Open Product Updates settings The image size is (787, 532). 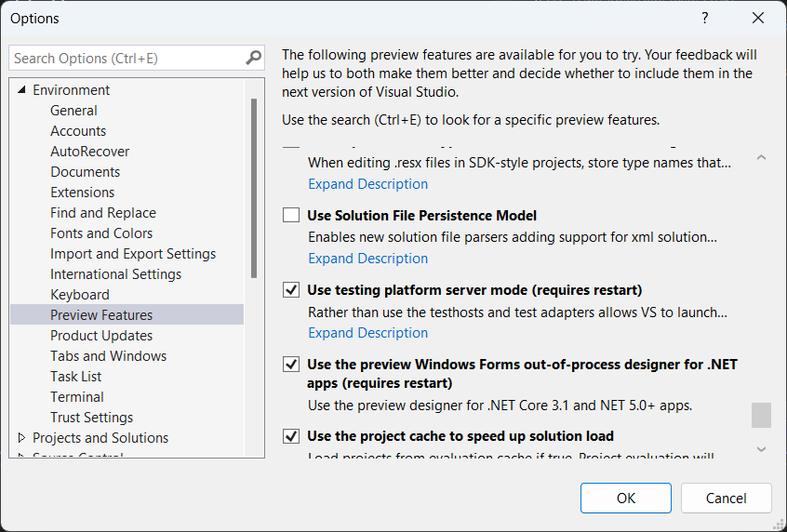[101, 336]
